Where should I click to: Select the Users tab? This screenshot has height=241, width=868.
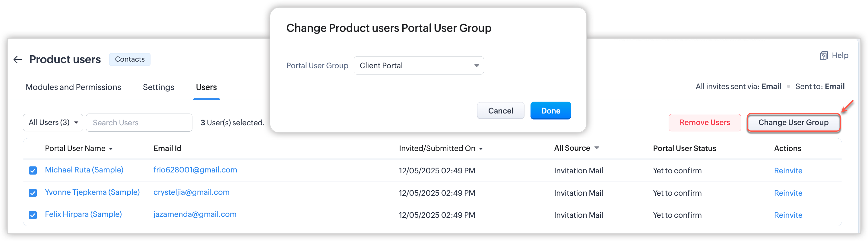click(x=206, y=87)
